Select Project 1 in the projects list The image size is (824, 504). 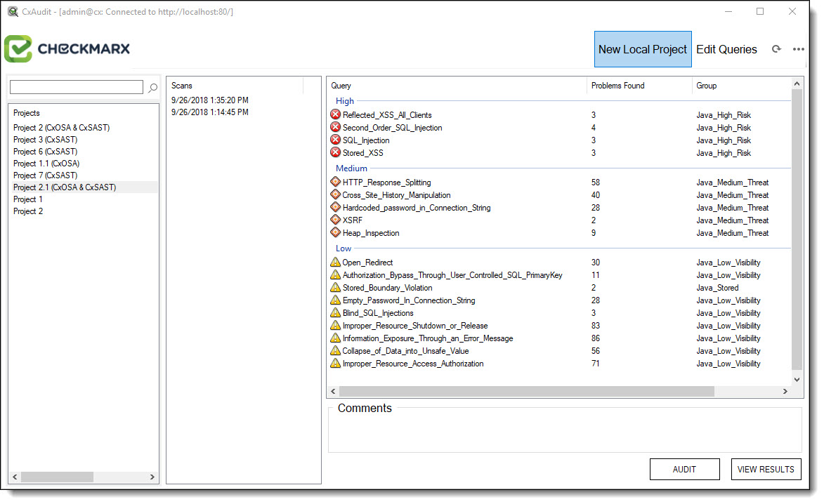tap(28, 199)
